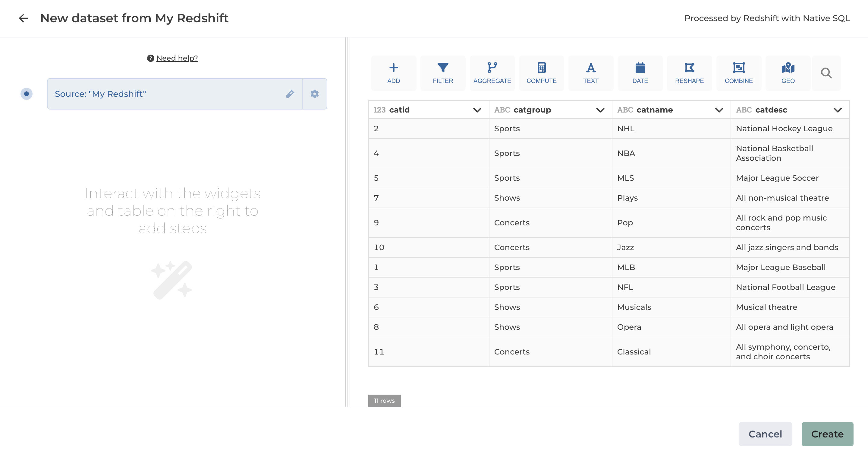This screenshot has height=461, width=868.
Task: Open the catdesc column chevron
Action: point(837,110)
